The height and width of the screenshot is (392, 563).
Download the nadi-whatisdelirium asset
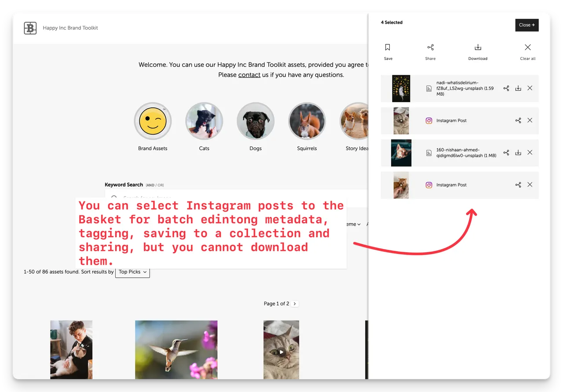click(518, 88)
